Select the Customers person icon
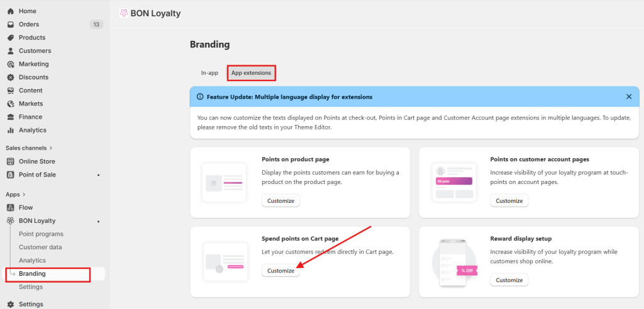Image resolution: width=644 pixels, height=309 pixels. tap(11, 51)
